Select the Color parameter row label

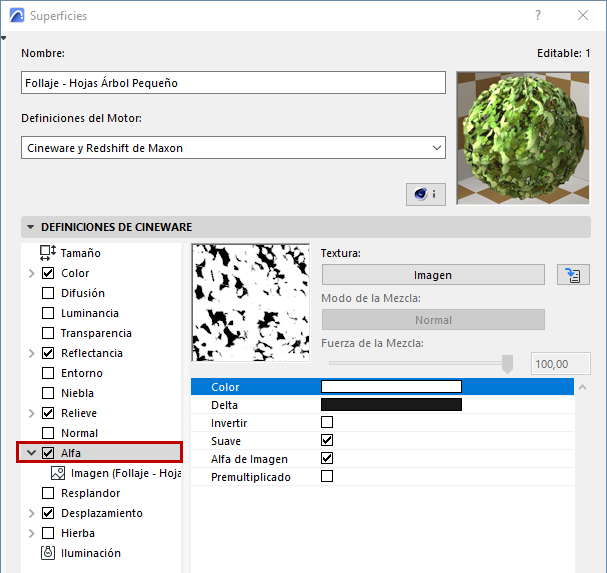pos(225,387)
